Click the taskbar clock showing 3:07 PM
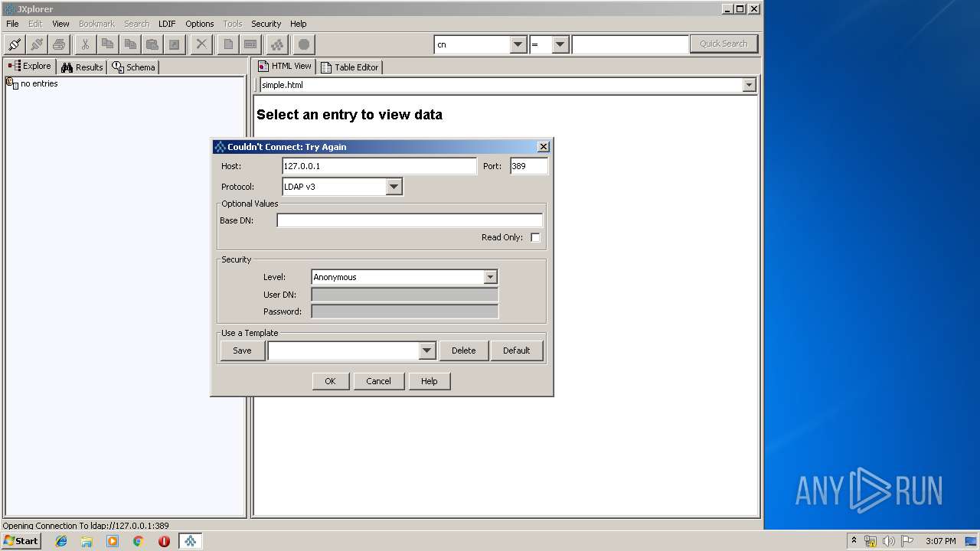Screen dimensions: 980x551 [x=940, y=541]
